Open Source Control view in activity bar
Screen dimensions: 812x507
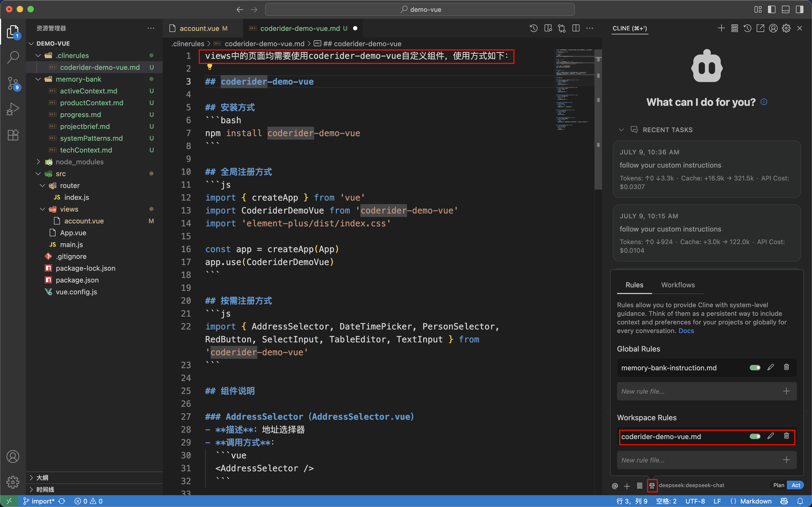click(13, 83)
